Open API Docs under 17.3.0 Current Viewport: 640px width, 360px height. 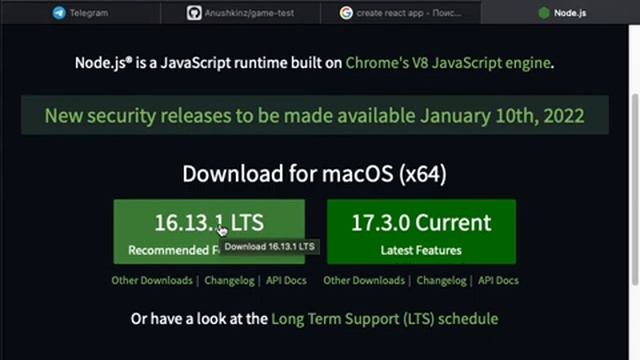point(498,280)
